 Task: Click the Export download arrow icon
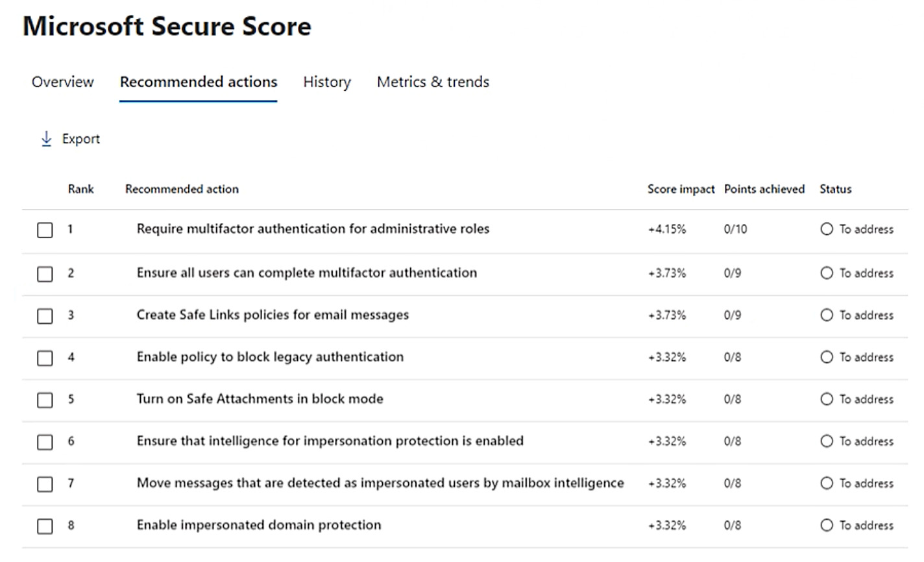click(46, 139)
